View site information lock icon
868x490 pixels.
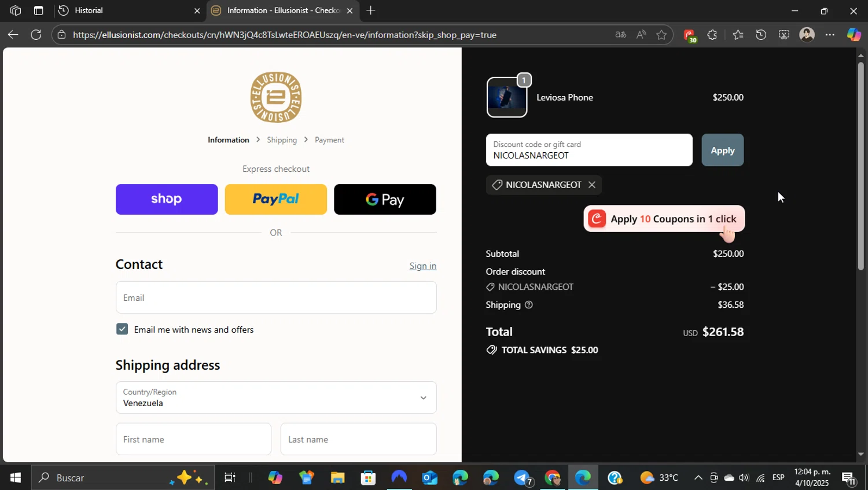tap(62, 35)
